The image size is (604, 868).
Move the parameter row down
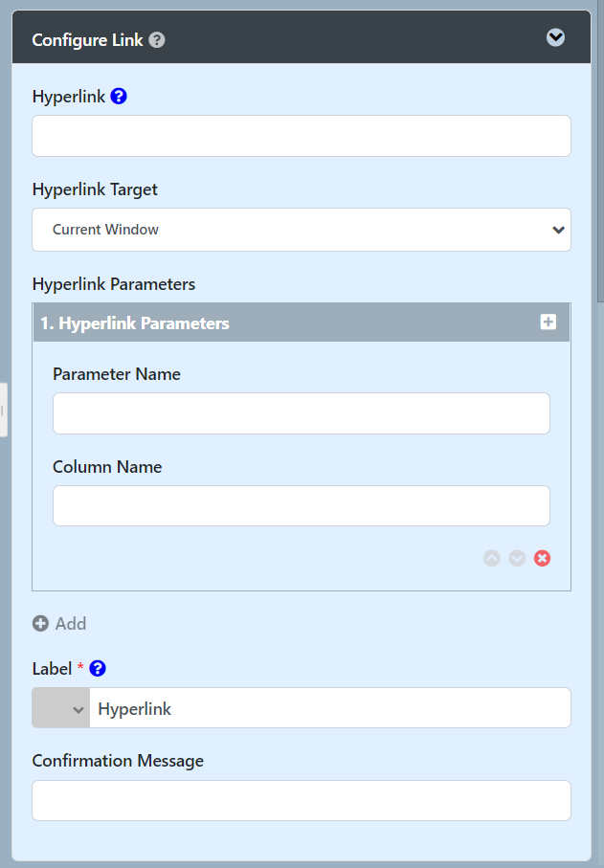pos(517,558)
